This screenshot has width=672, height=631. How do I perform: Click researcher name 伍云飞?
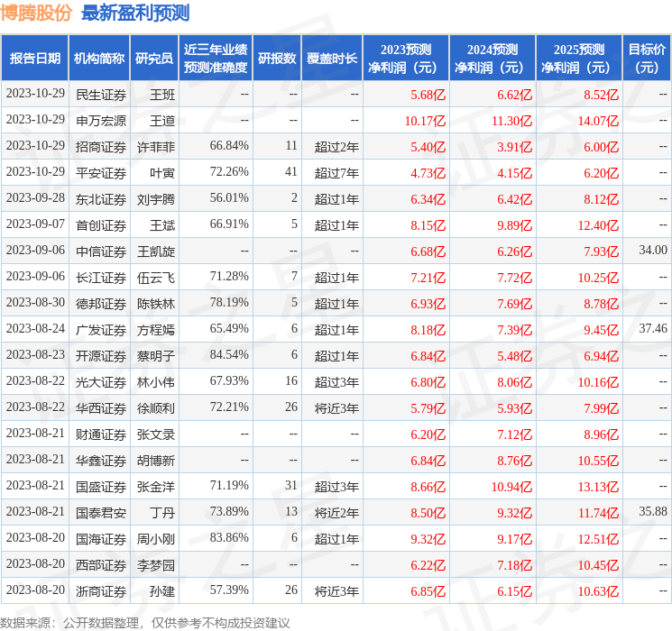coord(156,278)
